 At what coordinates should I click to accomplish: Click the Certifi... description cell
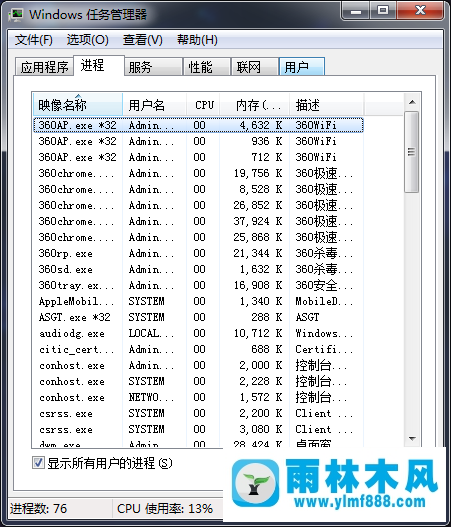point(324,350)
